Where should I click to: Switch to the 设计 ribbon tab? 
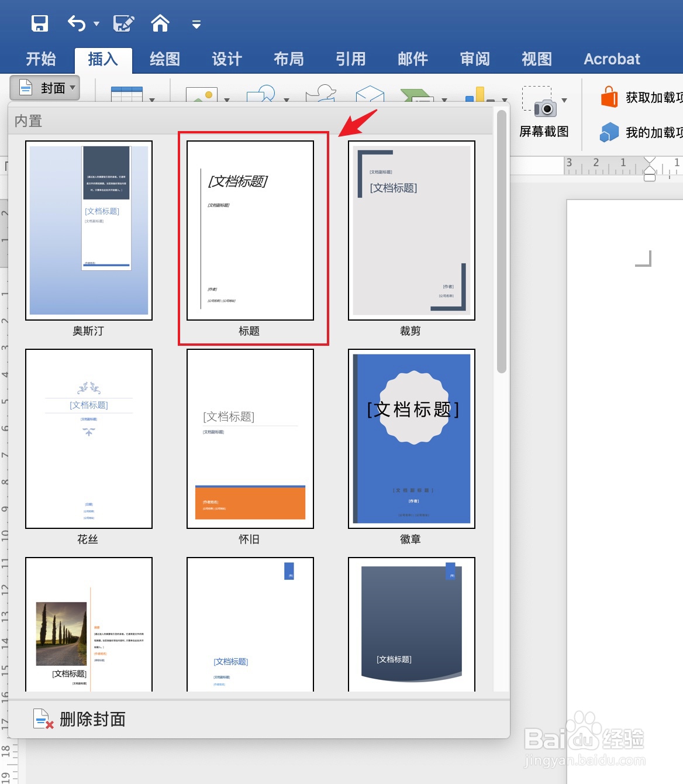(x=226, y=59)
